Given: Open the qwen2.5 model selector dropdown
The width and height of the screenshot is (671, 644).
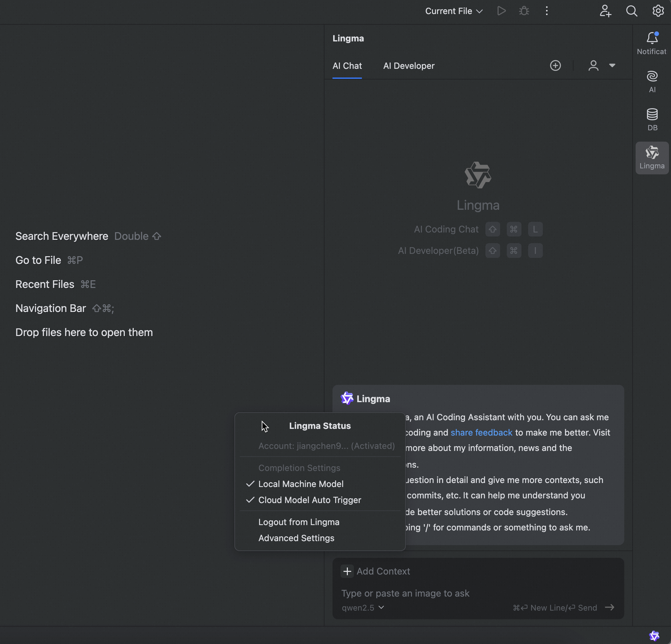Looking at the screenshot, I should (363, 608).
